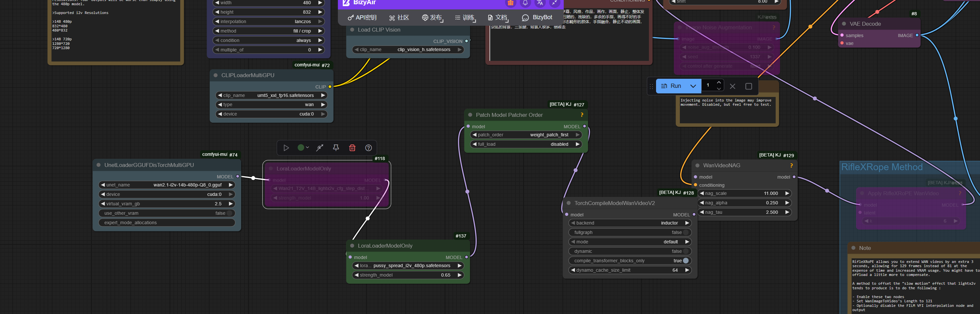Open full_load disabled combo

coord(526,144)
